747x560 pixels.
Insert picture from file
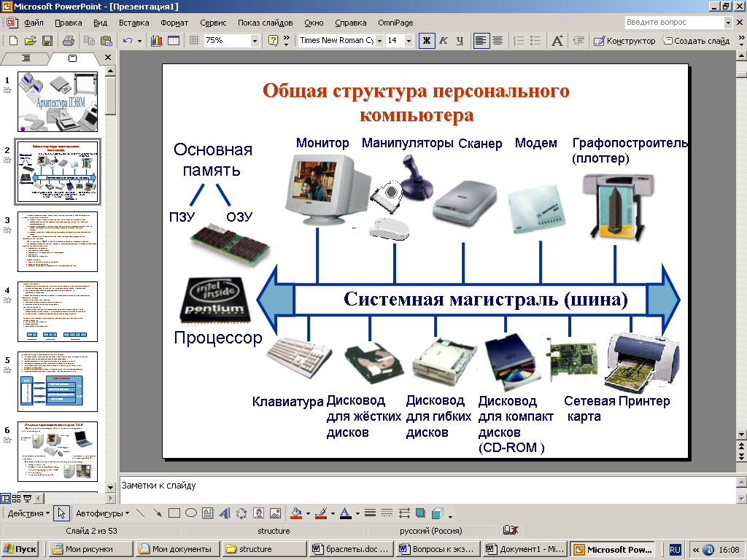pos(275,513)
